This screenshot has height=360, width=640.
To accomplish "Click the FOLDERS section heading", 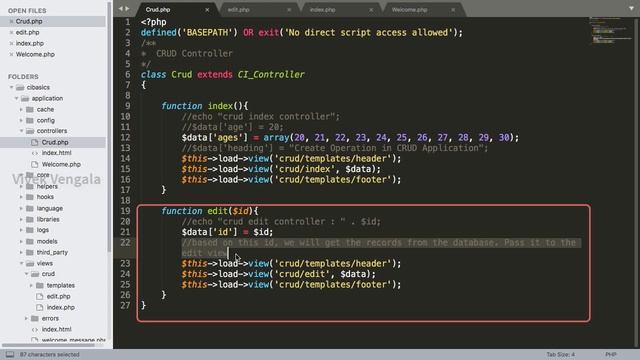I will (23, 77).
